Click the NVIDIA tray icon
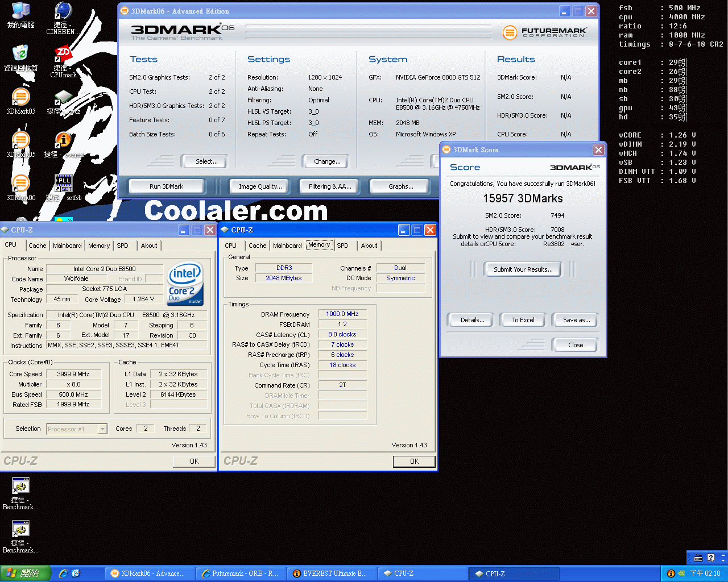 [681, 573]
